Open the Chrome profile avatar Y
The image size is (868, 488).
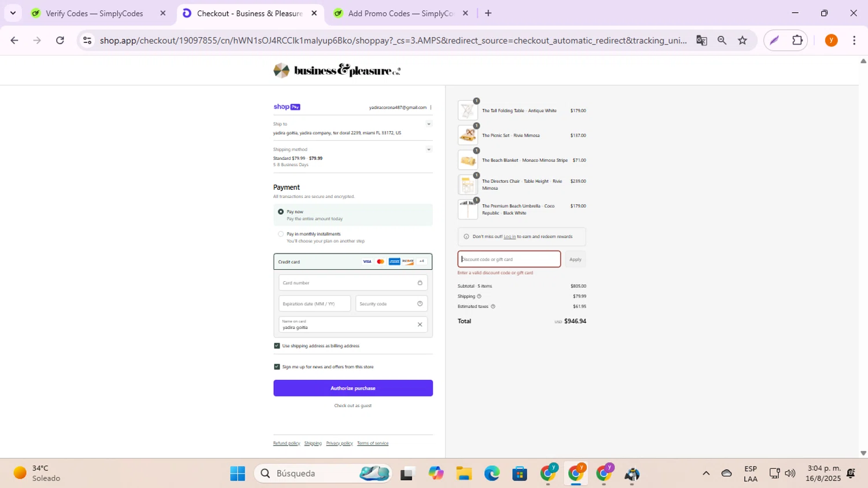pyautogui.click(x=831, y=41)
